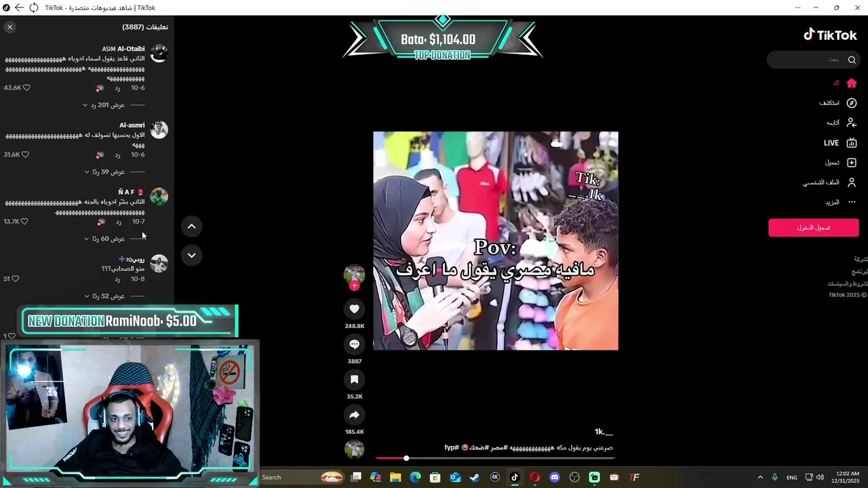The width and height of the screenshot is (868, 488).
Task: Like ÑAF's comment (13.7K heart)
Action: pos(24,222)
